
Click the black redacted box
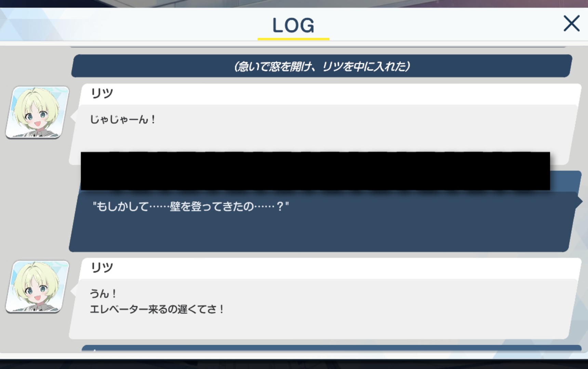(315, 171)
